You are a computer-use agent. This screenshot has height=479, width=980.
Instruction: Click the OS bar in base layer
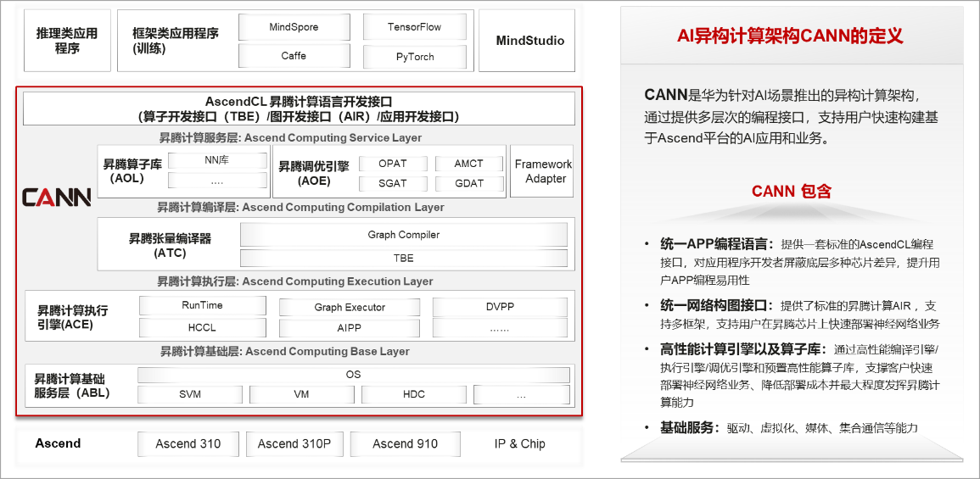(x=353, y=375)
